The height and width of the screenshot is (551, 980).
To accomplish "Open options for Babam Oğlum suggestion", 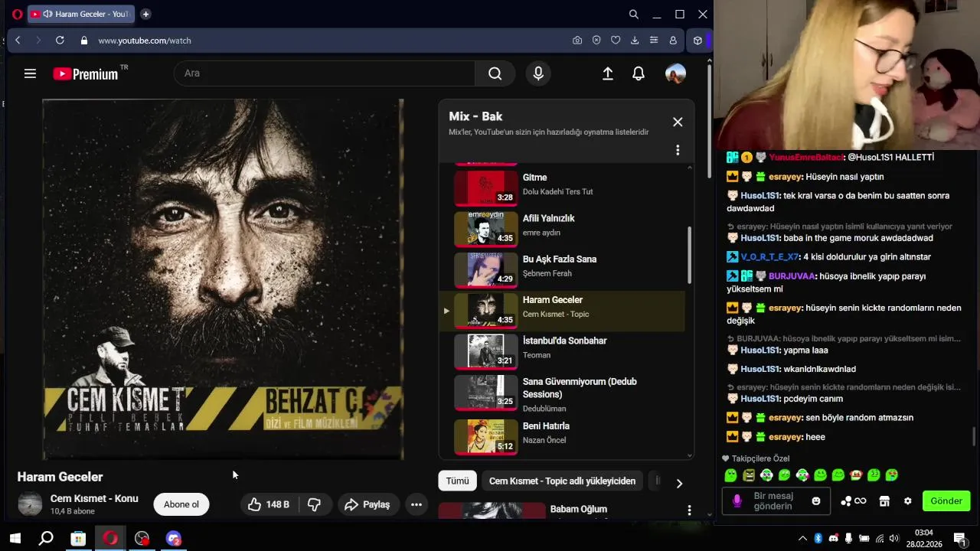I will point(689,510).
